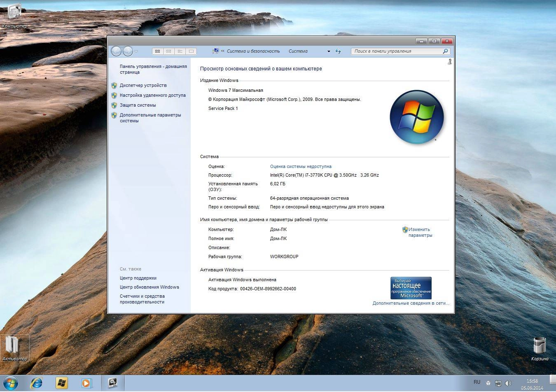Click the second view-layout toolbar icon
The height and width of the screenshot is (392, 556).
tap(168, 51)
